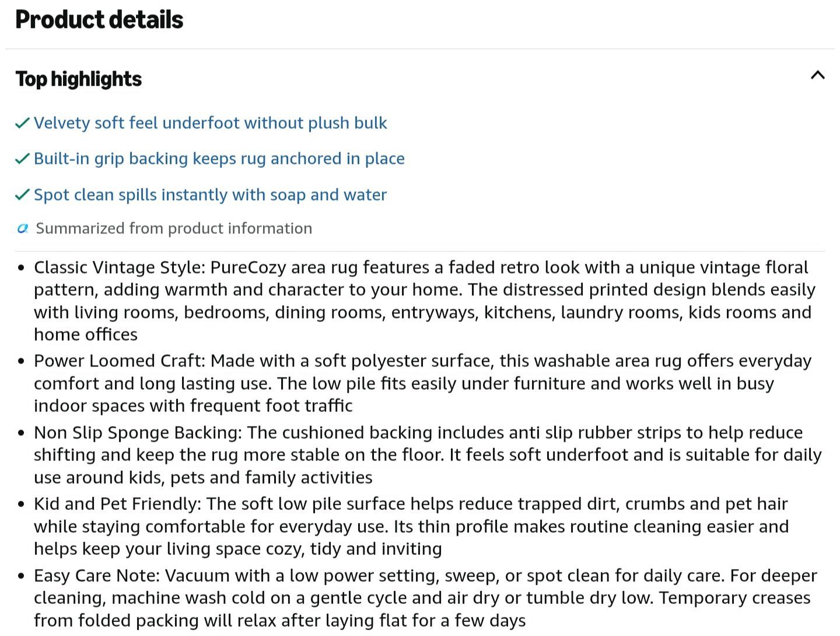The image size is (840, 636).
Task: Click the Power Loomed Craft bullet text
Action: click(x=422, y=383)
